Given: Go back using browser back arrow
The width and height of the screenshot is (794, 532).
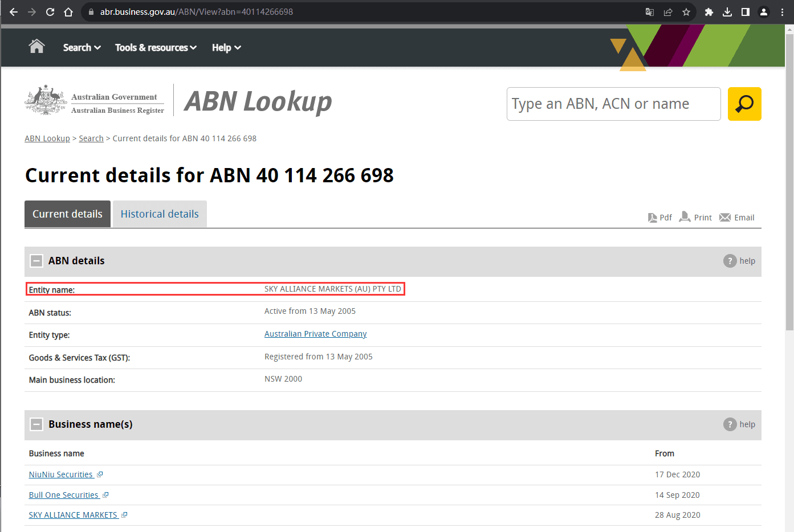Looking at the screenshot, I should [x=14, y=12].
